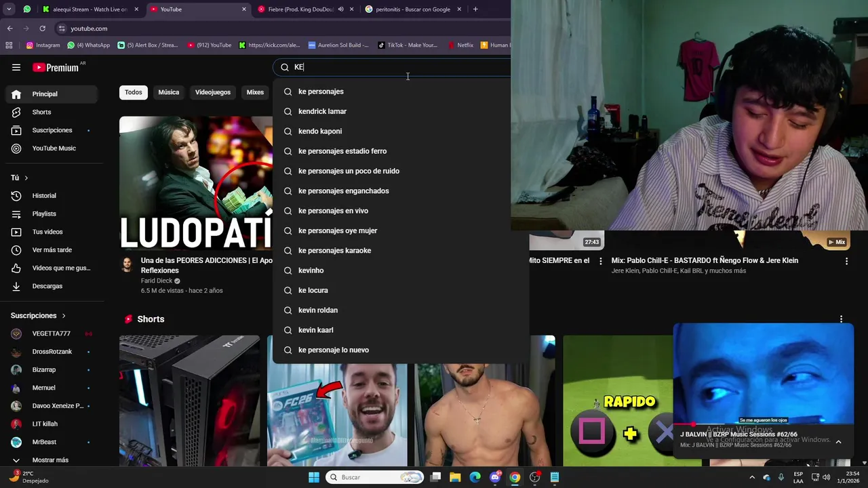Screen dimensions: 868x488
Task: Choose suggestion "kevinho"
Action: click(x=401, y=270)
